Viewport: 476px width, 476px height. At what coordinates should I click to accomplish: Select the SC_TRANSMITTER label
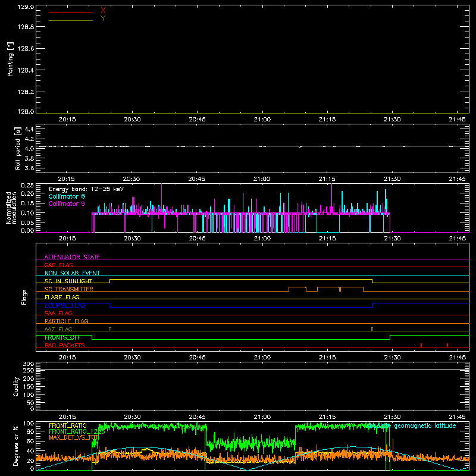pos(69,289)
